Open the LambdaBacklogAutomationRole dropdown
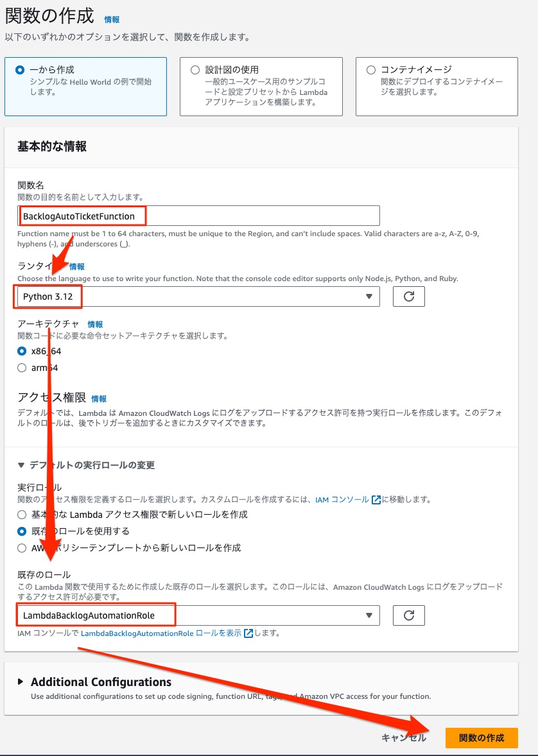This screenshot has height=756, width=538. coord(198,615)
